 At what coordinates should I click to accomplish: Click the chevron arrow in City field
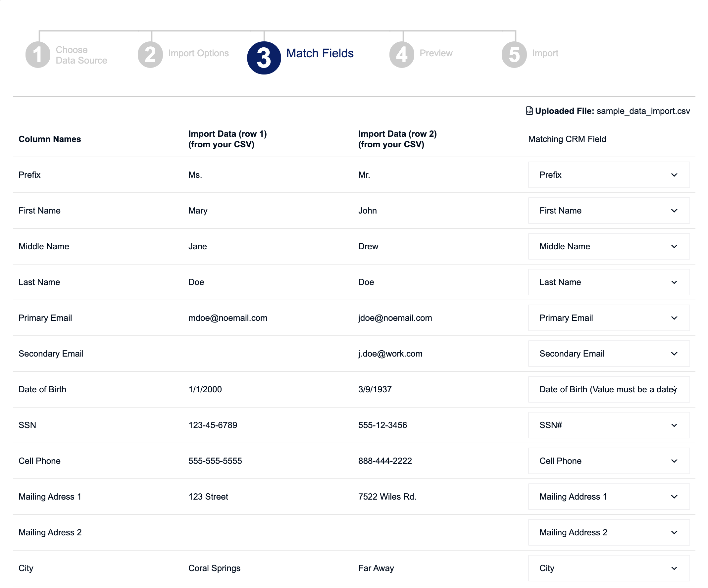pyautogui.click(x=674, y=568)
